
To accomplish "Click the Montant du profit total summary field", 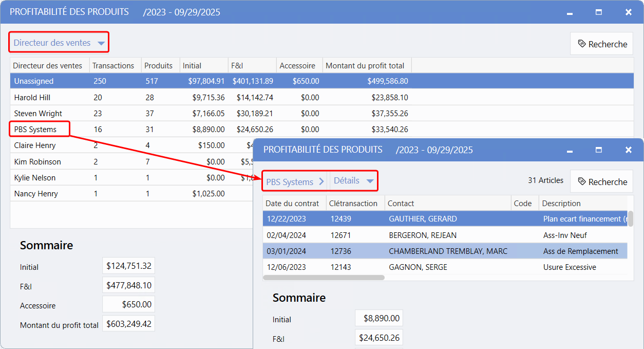I will click(x=128, y=324).
